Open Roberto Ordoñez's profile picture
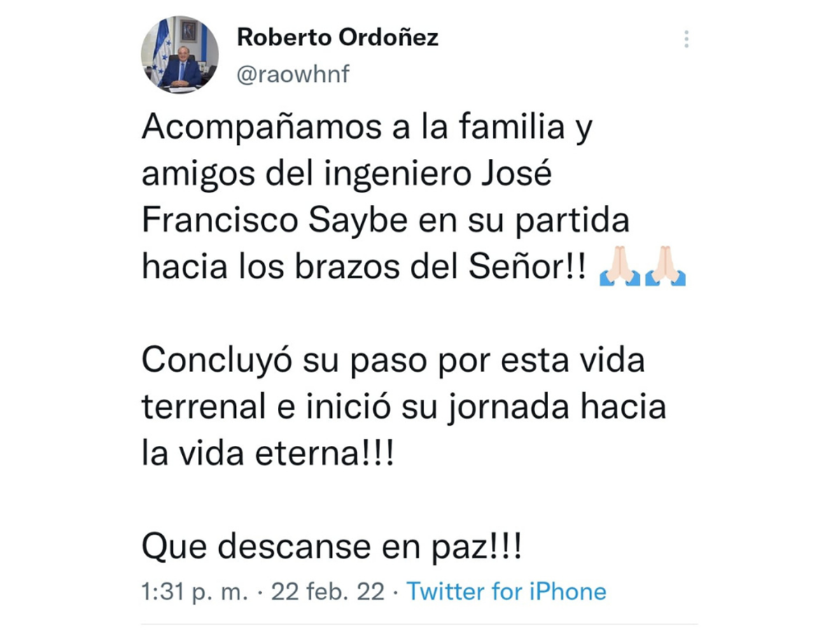The image size is (840, 630). (x=180, y=55)
